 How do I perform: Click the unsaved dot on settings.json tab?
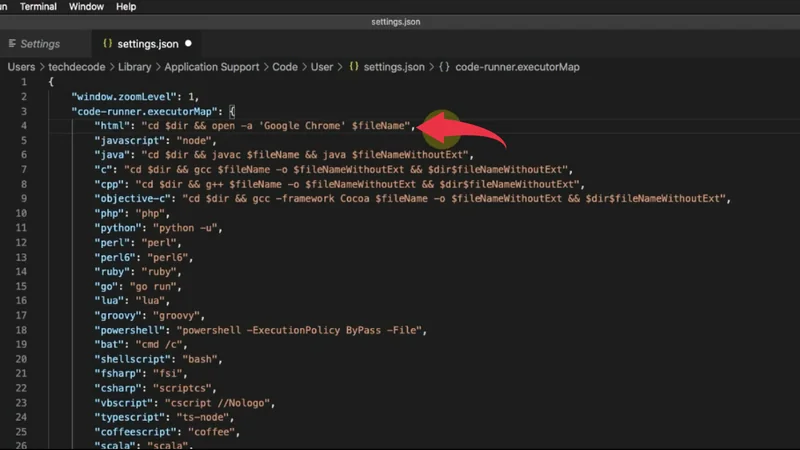pyautogui.click(x=188, y=44)
